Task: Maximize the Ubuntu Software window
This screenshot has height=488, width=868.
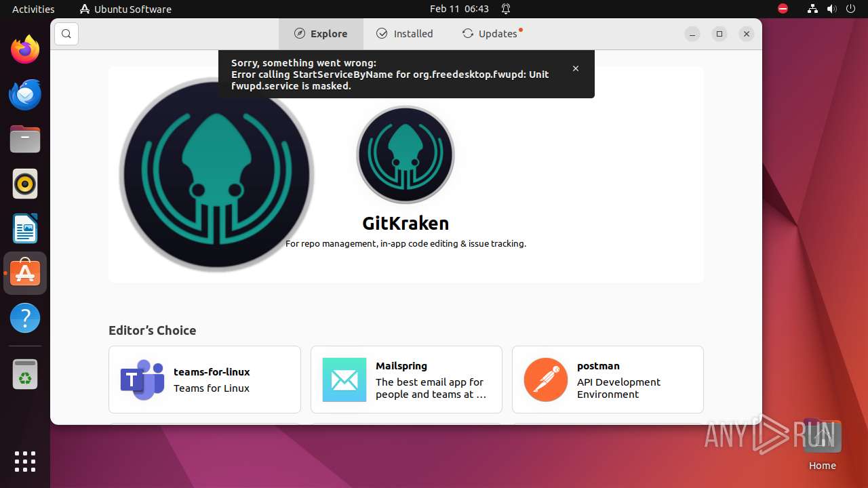Action: [x=719, y=34]
